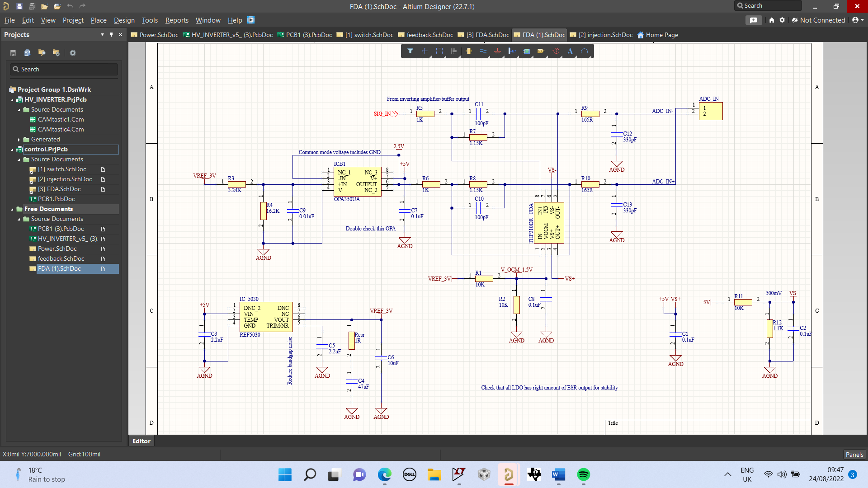Click the cross-probe icon in toolbar

point(425,51)
